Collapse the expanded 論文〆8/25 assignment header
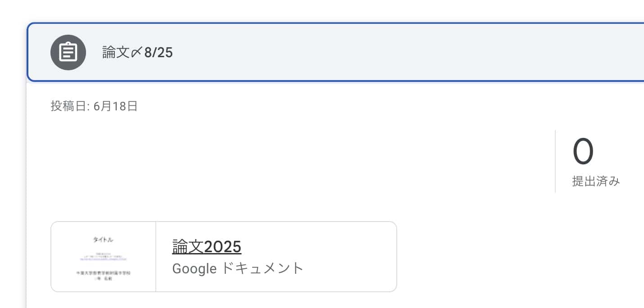Viewport: 644px width, 308px height. pyautogui.click(x=336, y=52)
